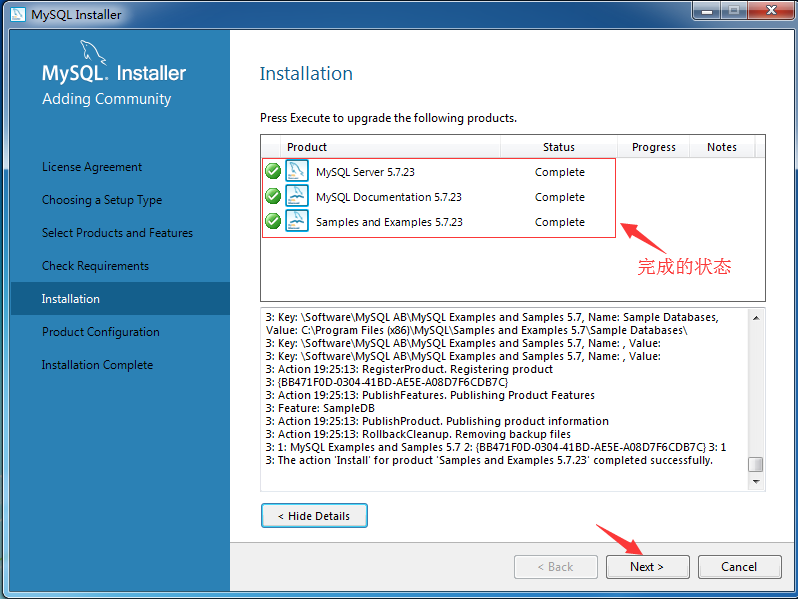Open the Choosing a Setup Type step

pyautogui.click(x=102, y=200)
